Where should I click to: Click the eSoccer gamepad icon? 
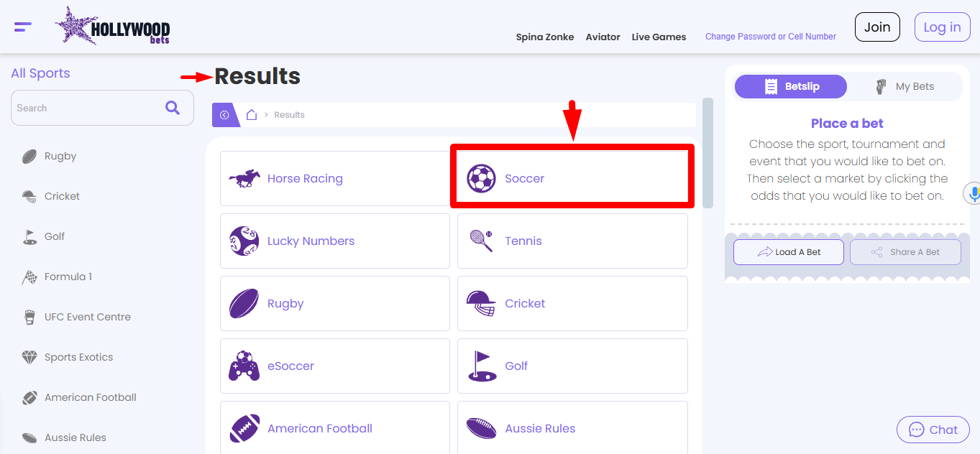(244, 366)
